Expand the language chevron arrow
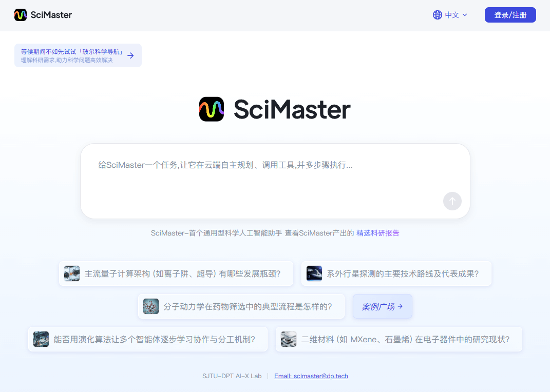The width and height of the screenshot is (550, 392). (465, 15)
